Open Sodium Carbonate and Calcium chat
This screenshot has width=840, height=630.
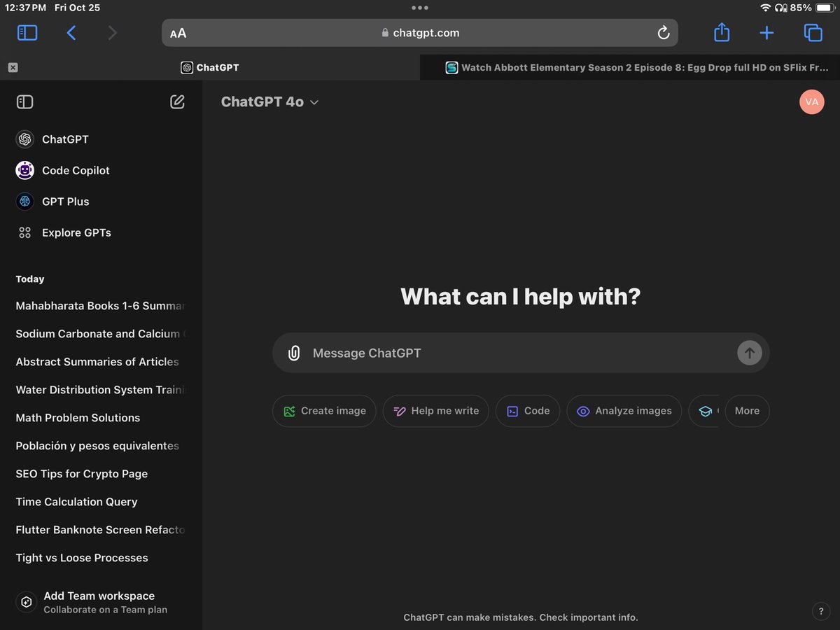click(101, 334)
